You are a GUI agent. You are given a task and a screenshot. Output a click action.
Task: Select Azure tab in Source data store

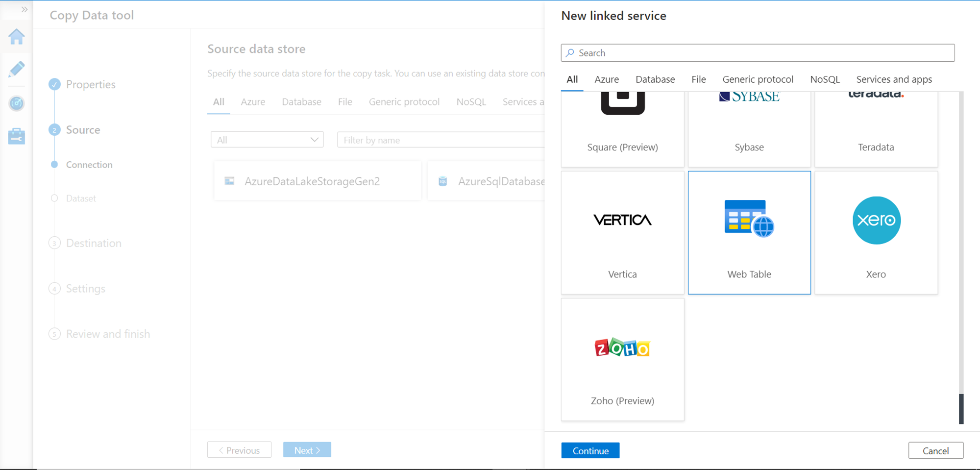pyautogui.click(x=253, y=102)
